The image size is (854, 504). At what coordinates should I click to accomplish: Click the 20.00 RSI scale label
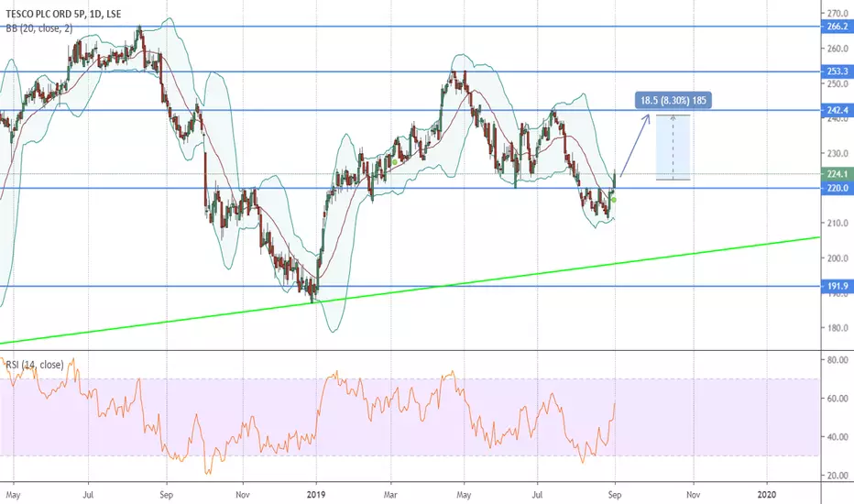pos(838,475)
